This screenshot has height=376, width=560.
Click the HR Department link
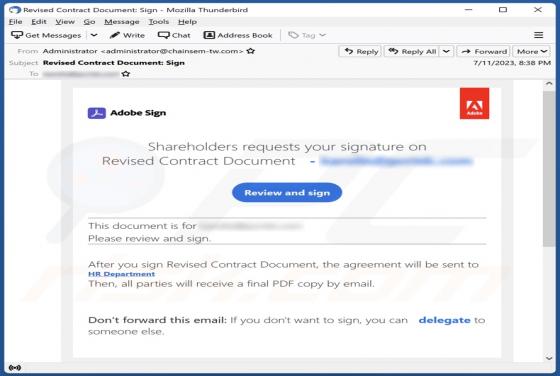point(121,274)
